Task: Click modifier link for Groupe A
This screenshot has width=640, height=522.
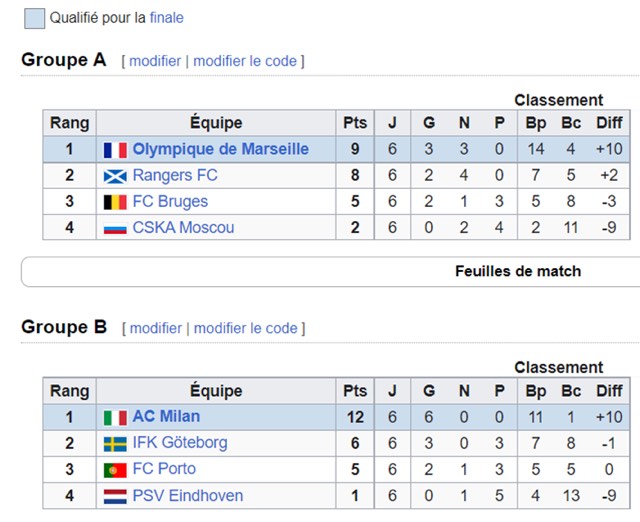Action: pos(155,61)
